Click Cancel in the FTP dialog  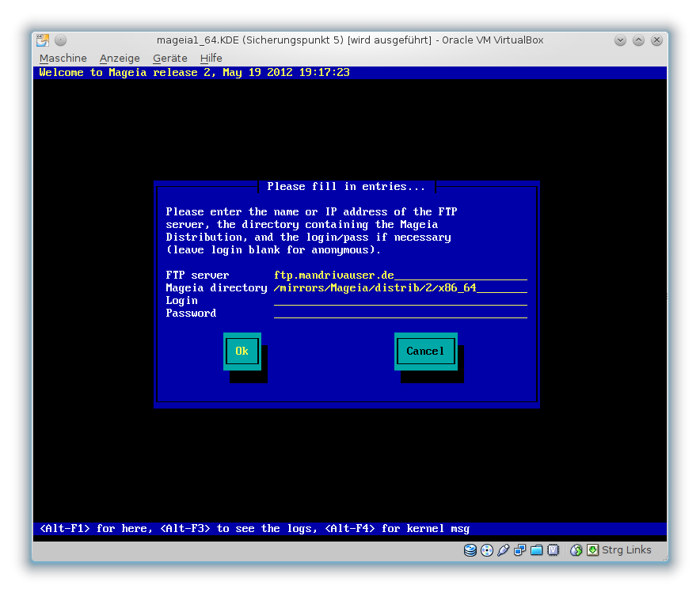(425, 352)
